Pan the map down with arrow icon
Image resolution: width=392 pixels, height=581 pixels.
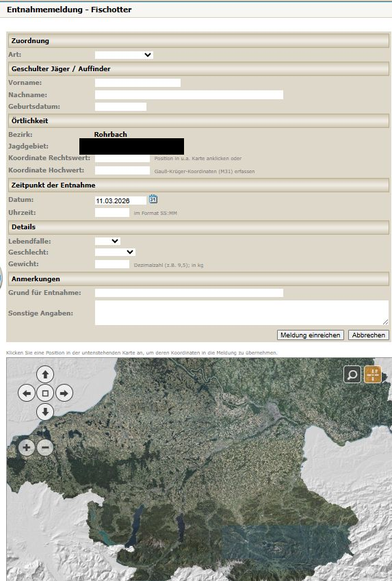tap(45, 412)
